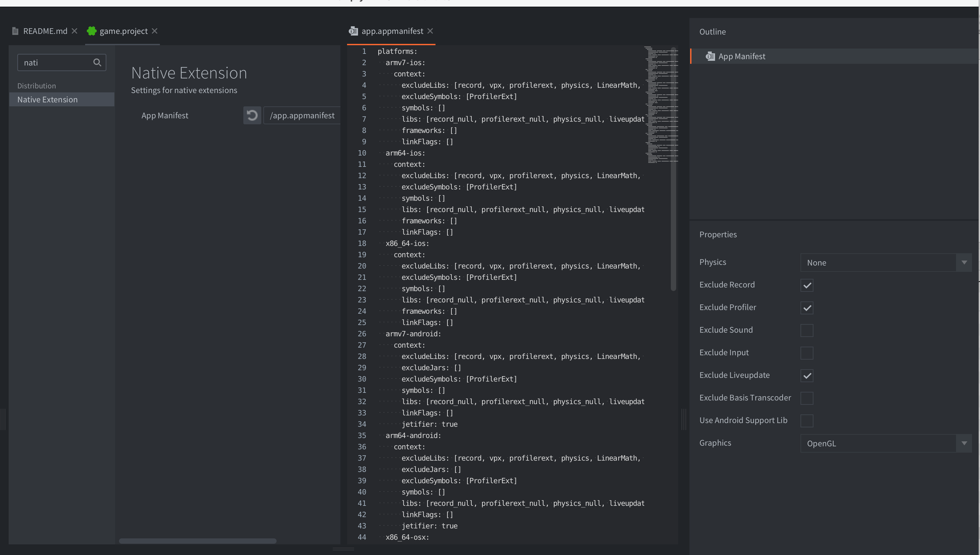Close the README.md tab
This screenshot has height=555, width=980.
point(75,31)
